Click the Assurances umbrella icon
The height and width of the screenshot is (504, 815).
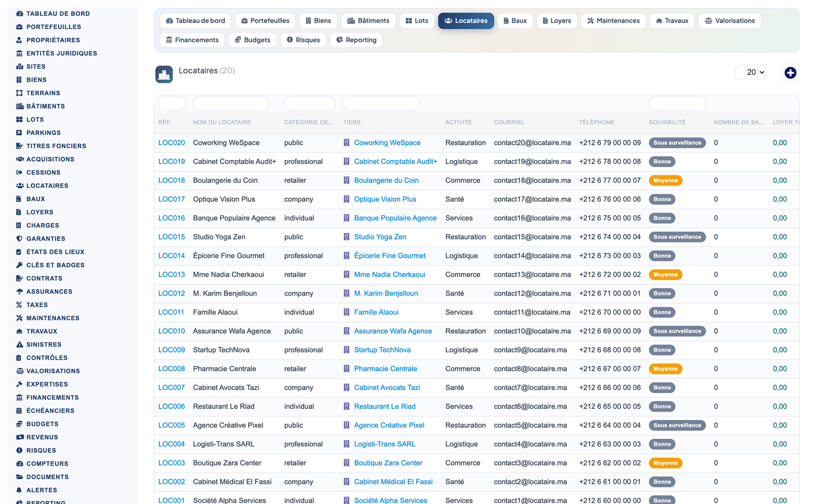[20, 291]
